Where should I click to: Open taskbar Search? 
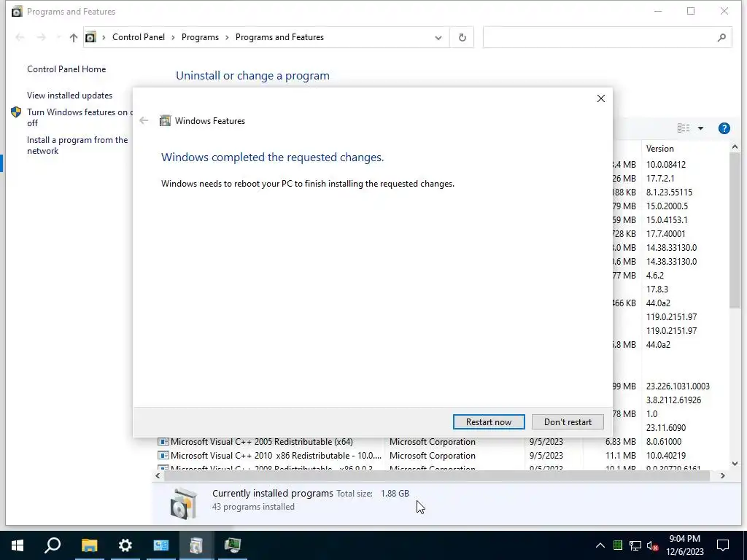coord(53,545)
